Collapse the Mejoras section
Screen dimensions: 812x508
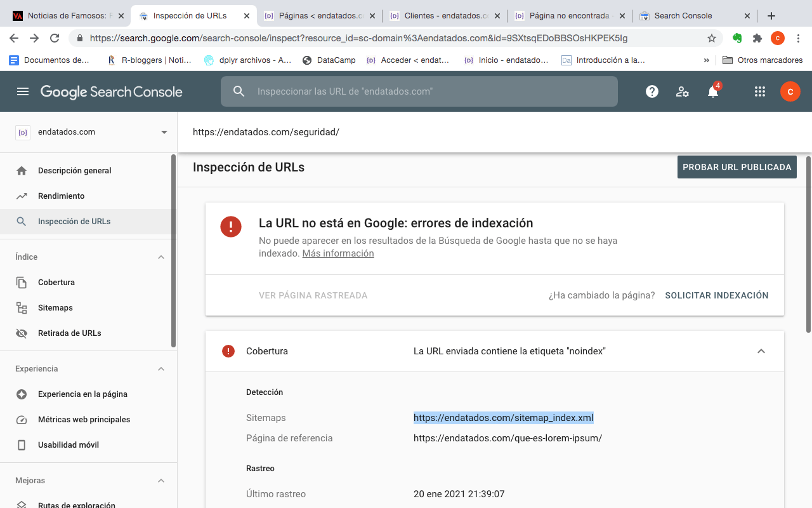pyautogui.click(x=161, y=481)
